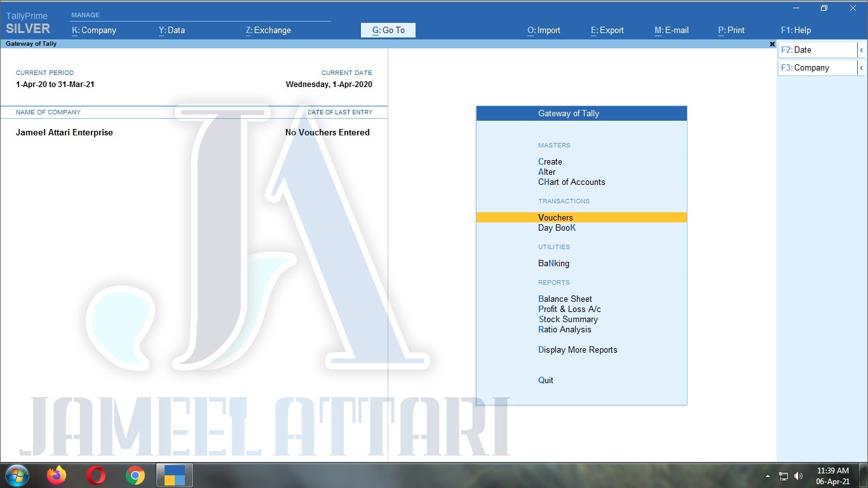This screenshot has width=868, height=488.
Task: Click the UTILITIES section label
Action: tap(554, 247)
